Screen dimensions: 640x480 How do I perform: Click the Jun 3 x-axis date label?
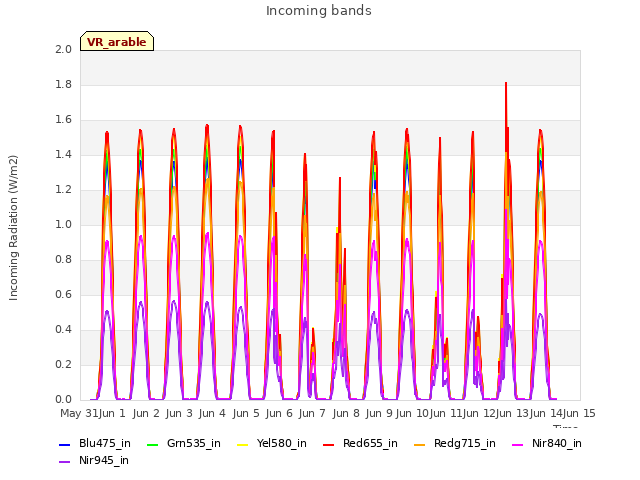(179, 413)
